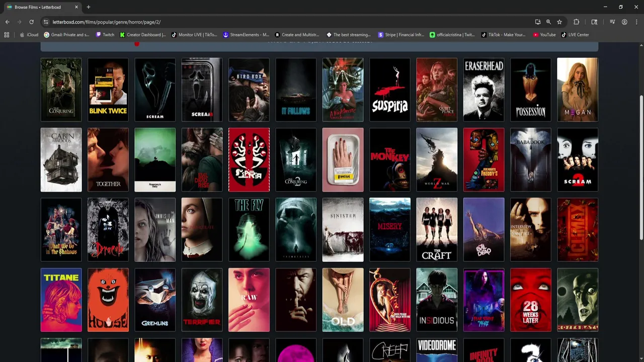
Task: Reload the Letterboxd page
Action: tap(31, 22)
